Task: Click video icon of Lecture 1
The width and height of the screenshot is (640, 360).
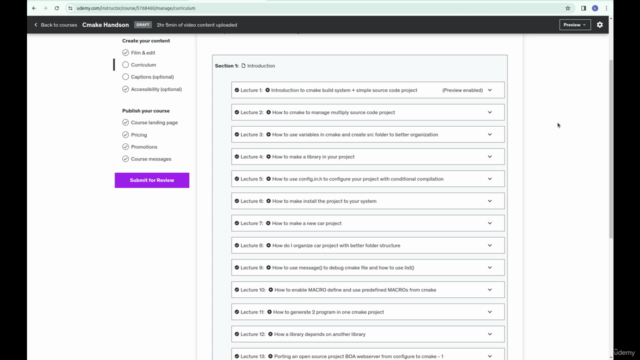Action: (x=267, y=90)
